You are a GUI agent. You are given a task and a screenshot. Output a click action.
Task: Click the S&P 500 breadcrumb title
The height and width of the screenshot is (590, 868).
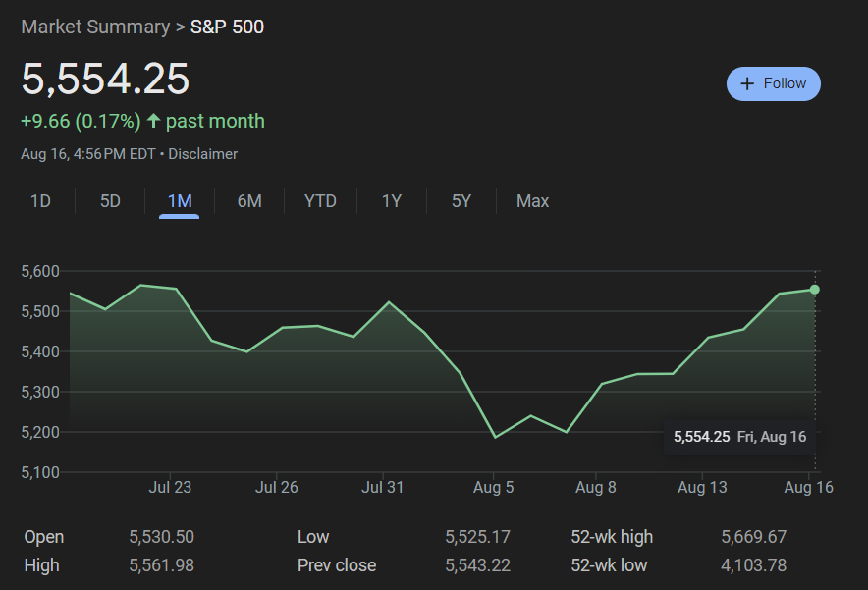[x=227, y=27]
